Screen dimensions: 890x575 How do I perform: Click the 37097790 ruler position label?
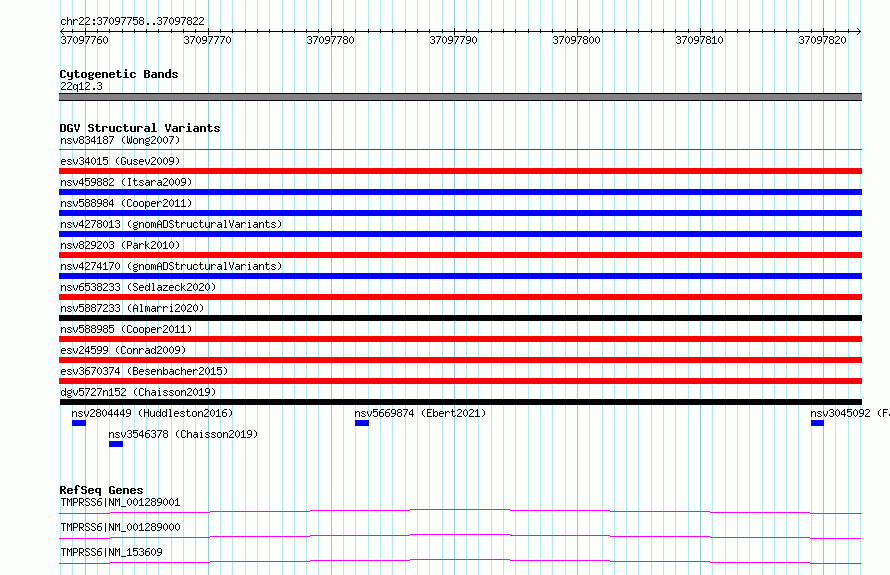453,40
